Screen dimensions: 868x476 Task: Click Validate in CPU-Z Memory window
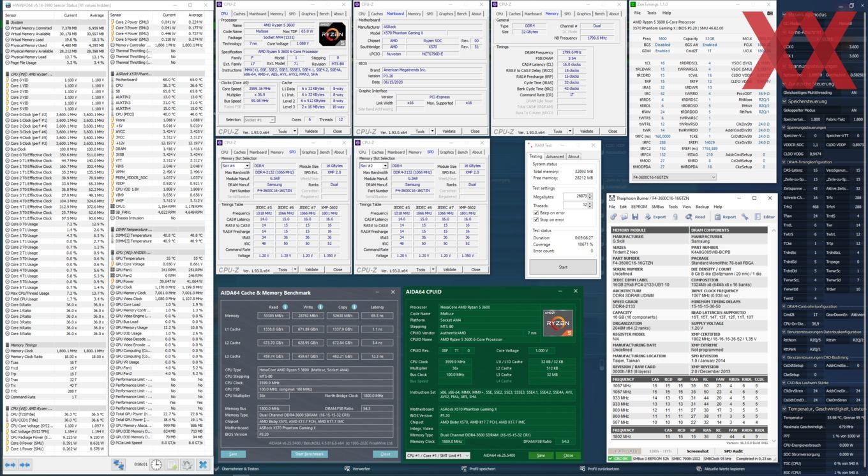(x=587, y=131)
